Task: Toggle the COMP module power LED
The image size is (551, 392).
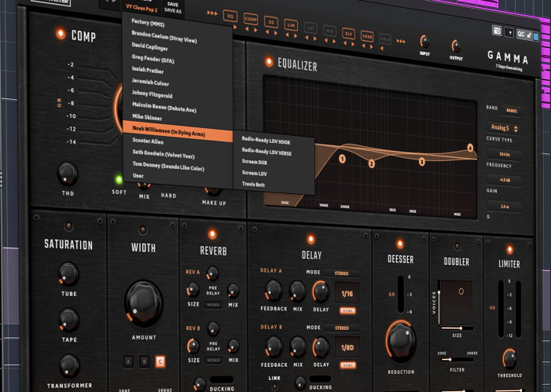Action: point(61,34)
